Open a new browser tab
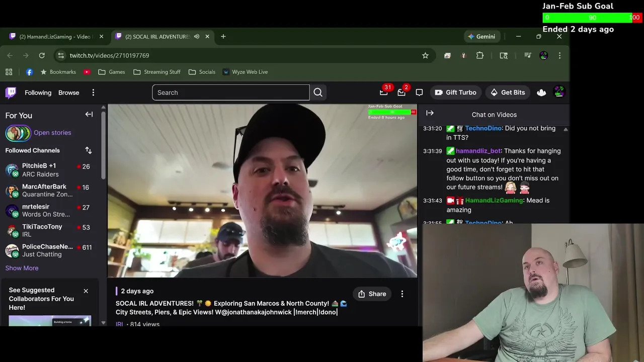Viewport: 644px width, 362px height. tap(223, 36)
